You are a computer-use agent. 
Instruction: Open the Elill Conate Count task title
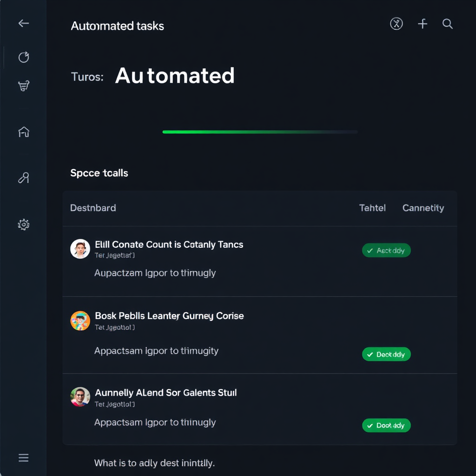coord(169,245)
